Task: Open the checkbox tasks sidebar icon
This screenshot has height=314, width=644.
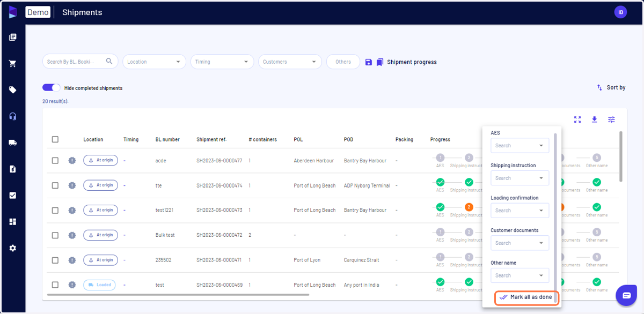Action: click(x=13, y=195)
